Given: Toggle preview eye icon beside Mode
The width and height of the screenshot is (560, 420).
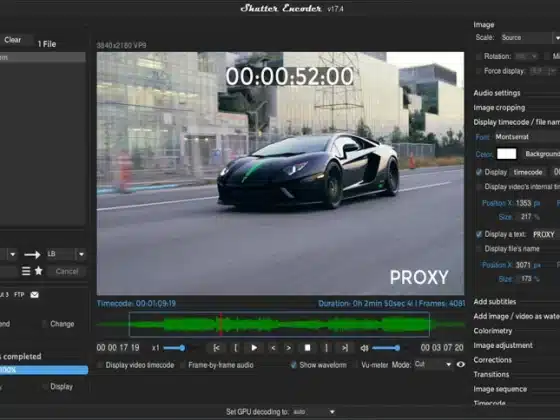Looking at the screenshot, I should (461, 365).
